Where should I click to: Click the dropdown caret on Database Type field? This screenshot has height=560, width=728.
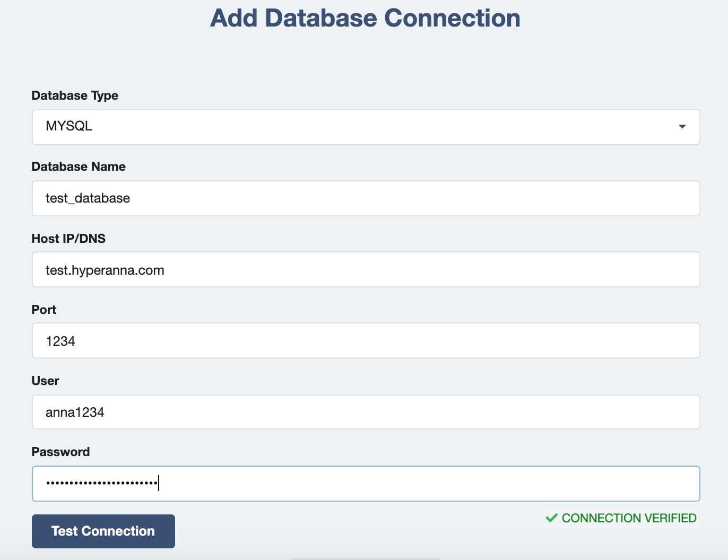click(x=682, y=127)
